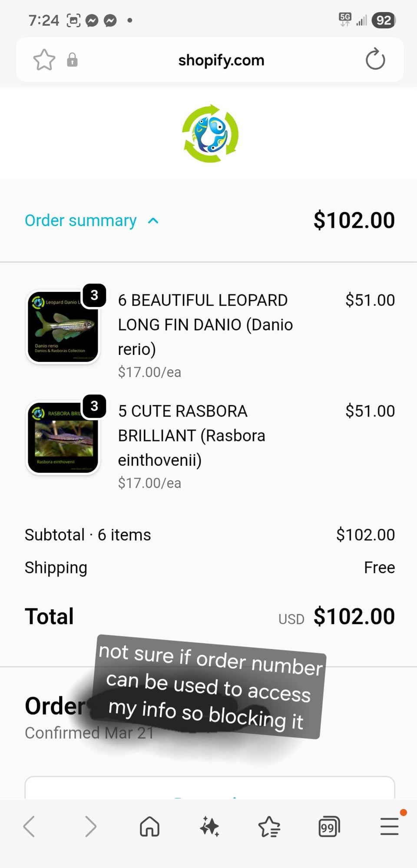Open the browser home page

149,826
